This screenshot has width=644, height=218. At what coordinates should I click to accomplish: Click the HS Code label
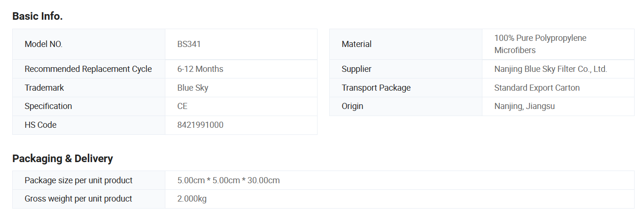pos(40,125)
